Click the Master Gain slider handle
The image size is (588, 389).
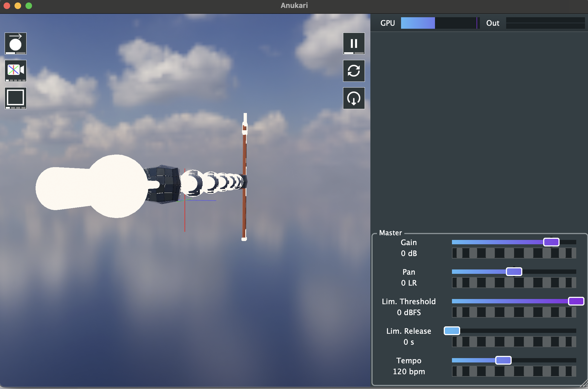click(x=551, y=242)
